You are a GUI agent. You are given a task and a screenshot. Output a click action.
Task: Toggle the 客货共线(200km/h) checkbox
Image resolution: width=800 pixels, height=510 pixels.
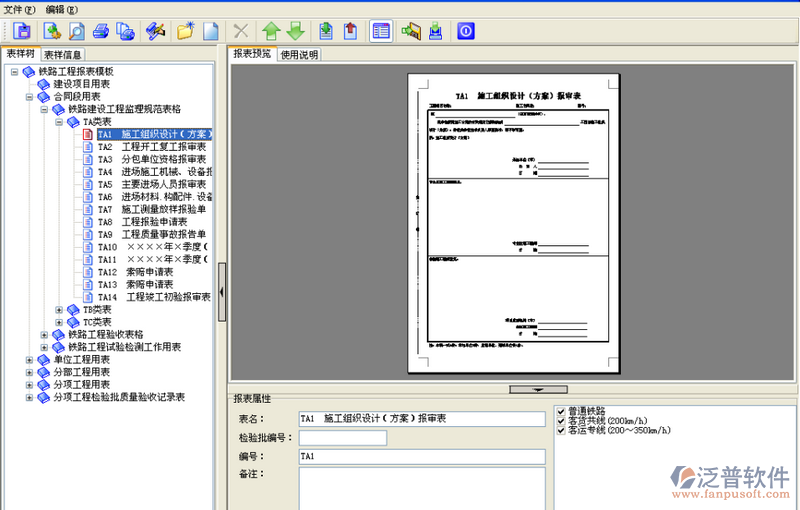pos(560,421)
